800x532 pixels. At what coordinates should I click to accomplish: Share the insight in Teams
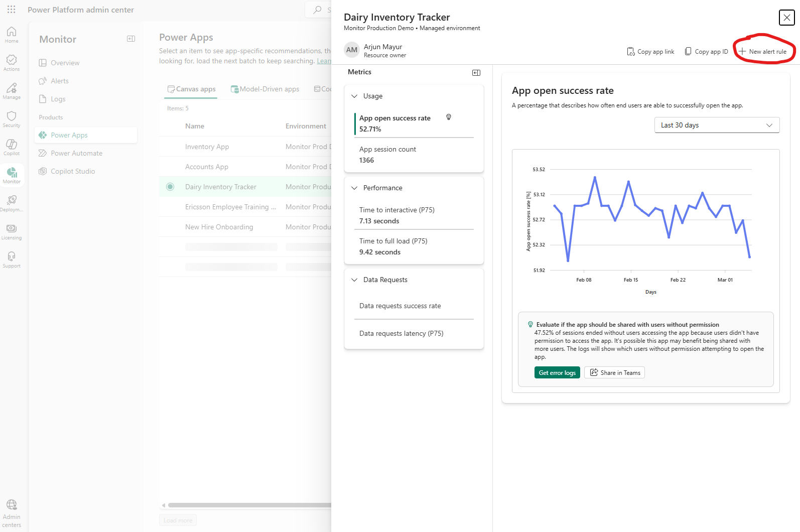[615, 372]
